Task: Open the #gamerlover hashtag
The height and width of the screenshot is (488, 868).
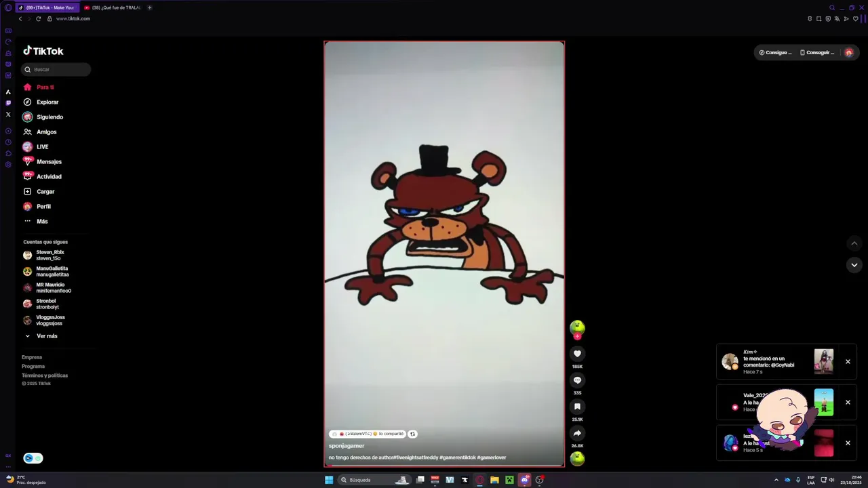Action: point(492,457)
